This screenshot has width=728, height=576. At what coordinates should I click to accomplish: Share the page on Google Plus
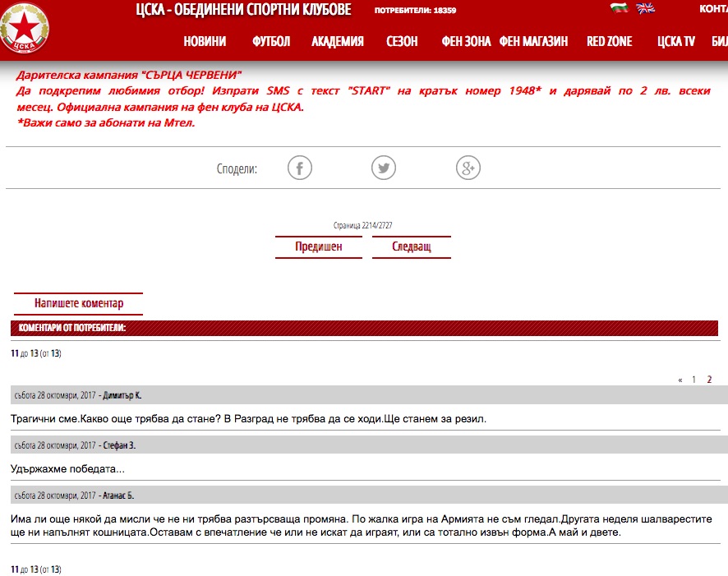(x=468, y=168)
